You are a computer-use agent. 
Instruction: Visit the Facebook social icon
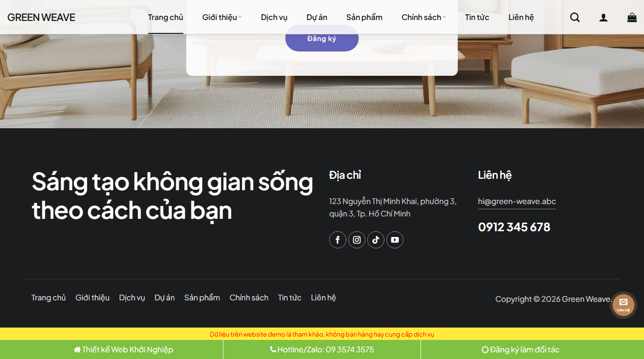tap(338, 240)
